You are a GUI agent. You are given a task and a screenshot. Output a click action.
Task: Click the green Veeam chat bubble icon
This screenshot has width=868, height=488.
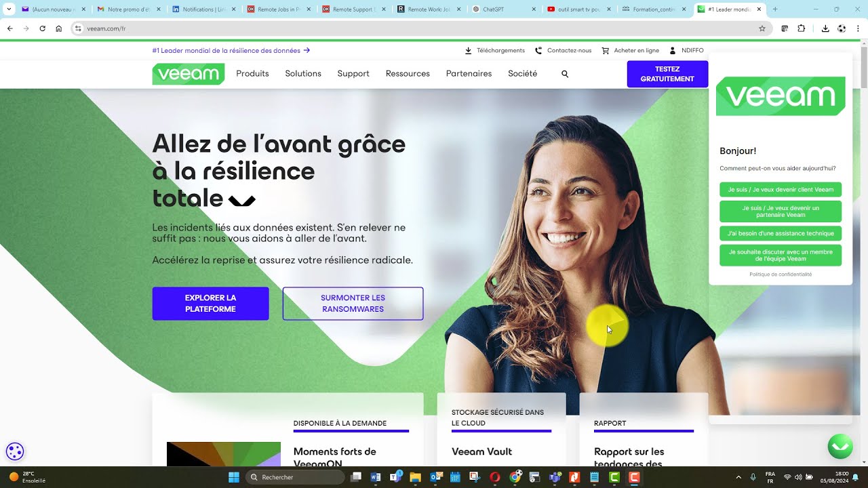point(841,446)
